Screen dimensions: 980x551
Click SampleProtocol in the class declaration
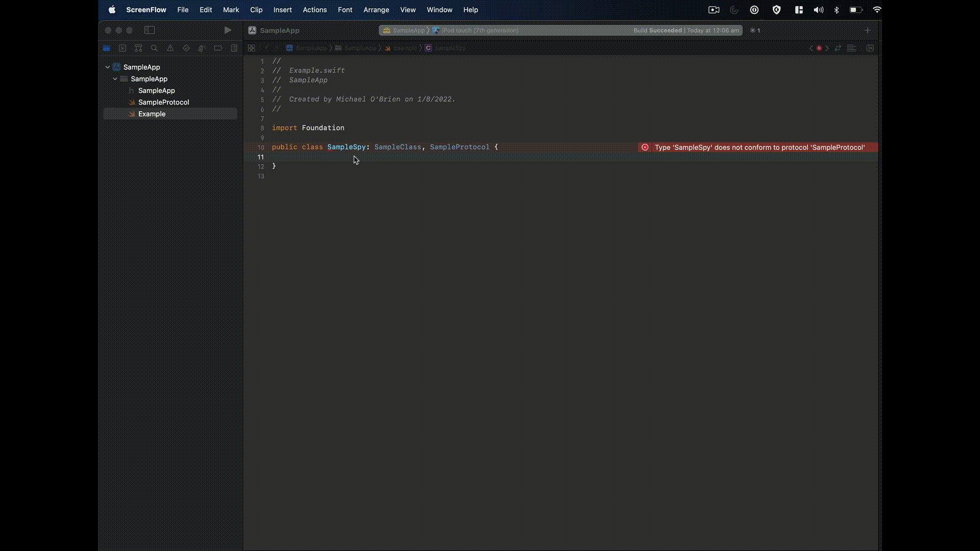pos(459,147)
